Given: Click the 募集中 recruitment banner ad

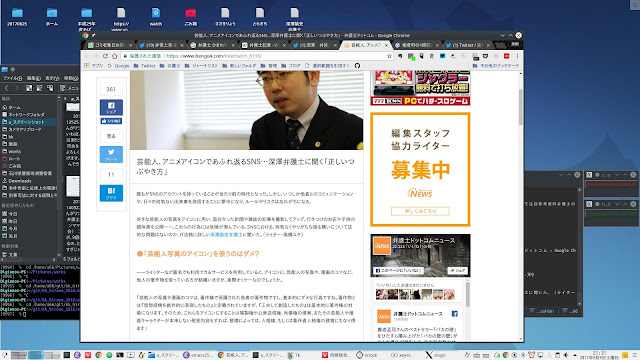Looking at the screenshot, I should click(x=420, y=169).
